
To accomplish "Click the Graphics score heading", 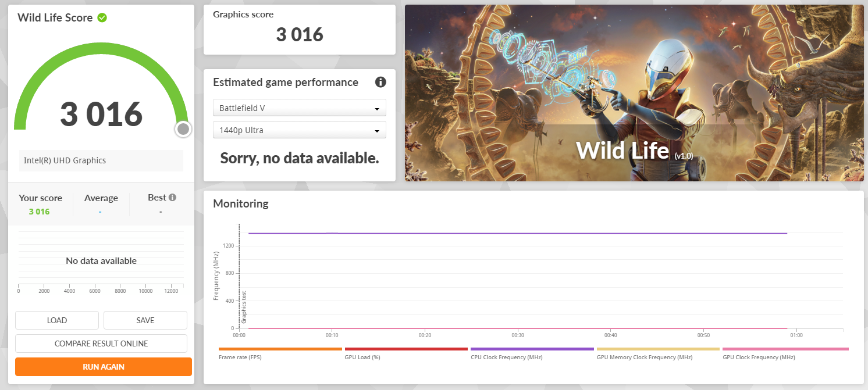I will [x=243, y=15].
